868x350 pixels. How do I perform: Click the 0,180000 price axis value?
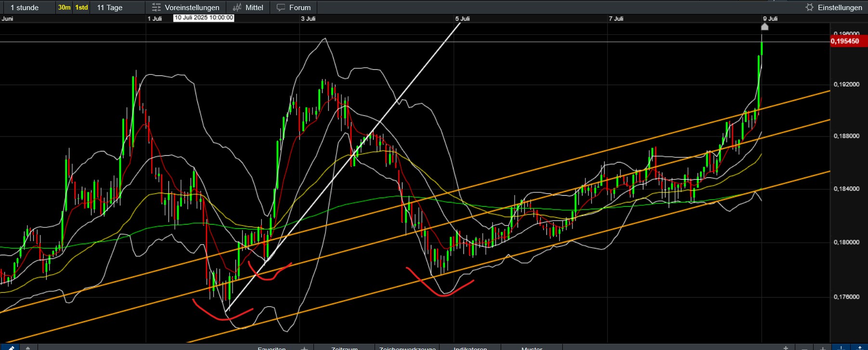coord(846,242)
